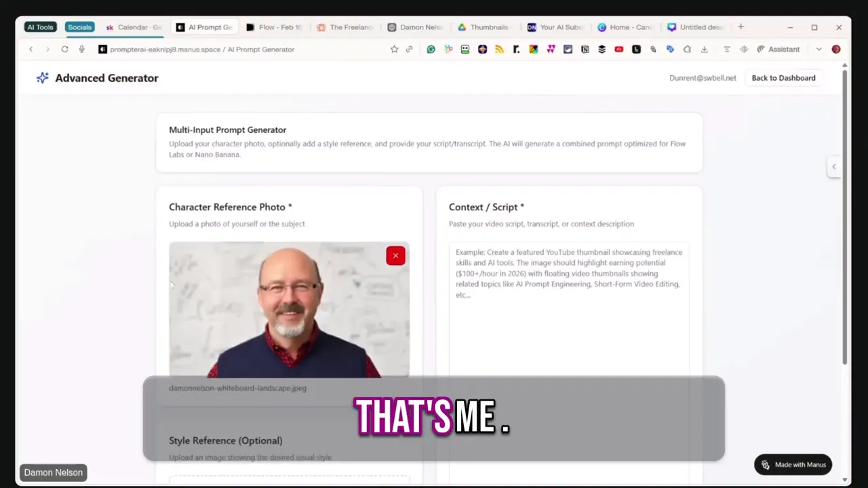Click the browser forward arrow
This screenshot has height=488, width=868.
pos(47,49)
